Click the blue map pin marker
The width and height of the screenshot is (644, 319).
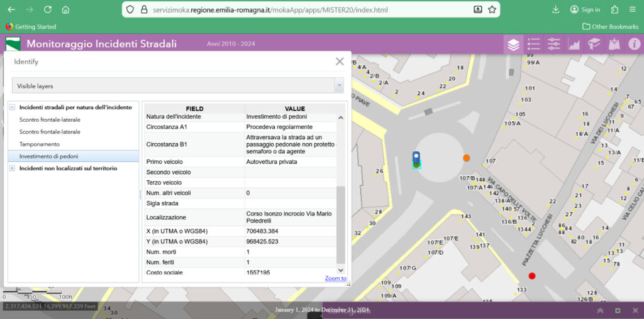tap(416, 156)
